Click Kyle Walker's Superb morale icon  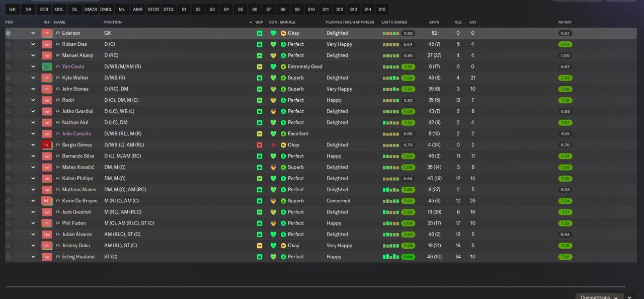coord(283,78)
